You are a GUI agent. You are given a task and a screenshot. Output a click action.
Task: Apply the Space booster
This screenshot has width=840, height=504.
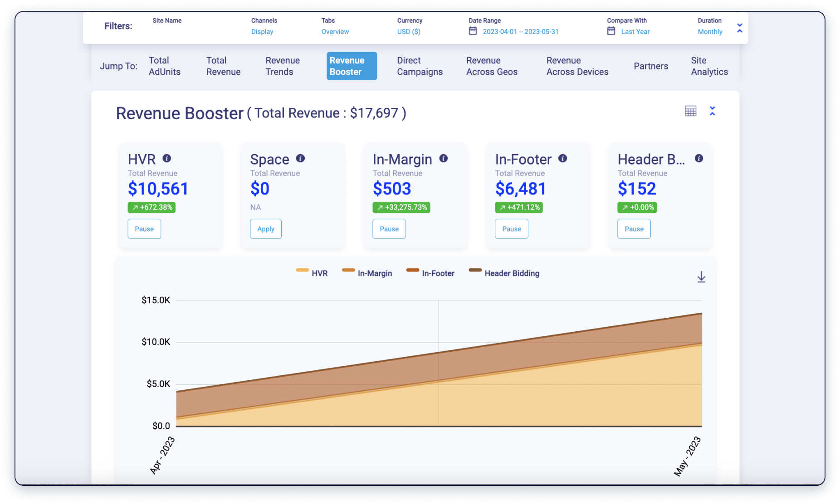coord(265,229)
